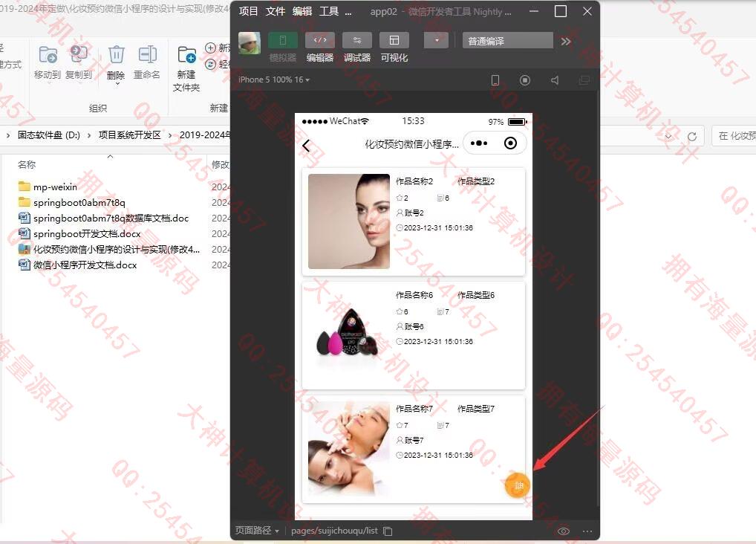Select the 作品类型7 label
The width and height of the screenshot is (756, 544).
476,409
